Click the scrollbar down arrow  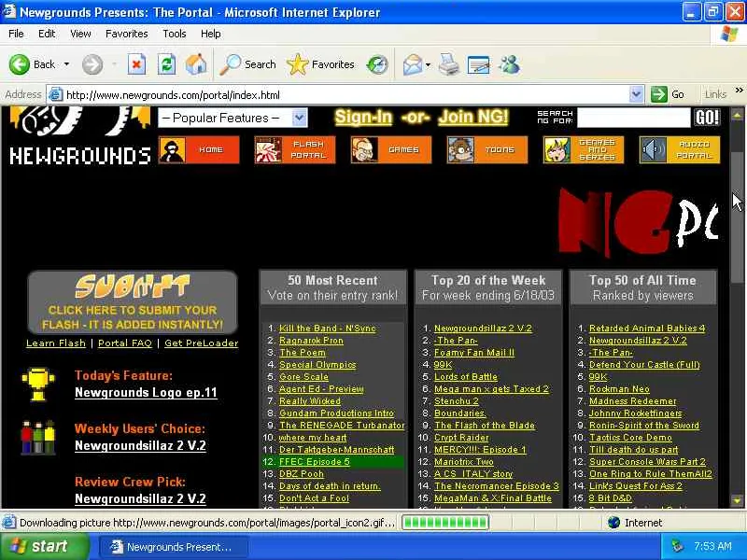(737, 500)
